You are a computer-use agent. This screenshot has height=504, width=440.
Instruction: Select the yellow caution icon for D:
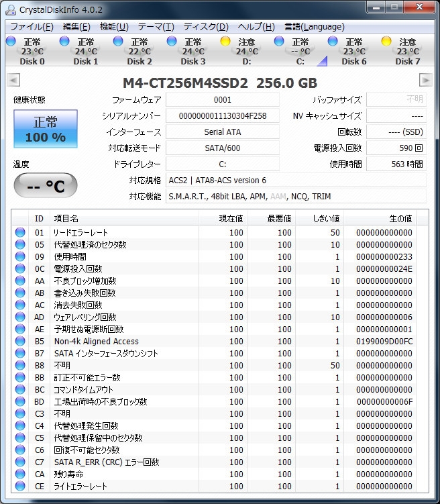225,41
